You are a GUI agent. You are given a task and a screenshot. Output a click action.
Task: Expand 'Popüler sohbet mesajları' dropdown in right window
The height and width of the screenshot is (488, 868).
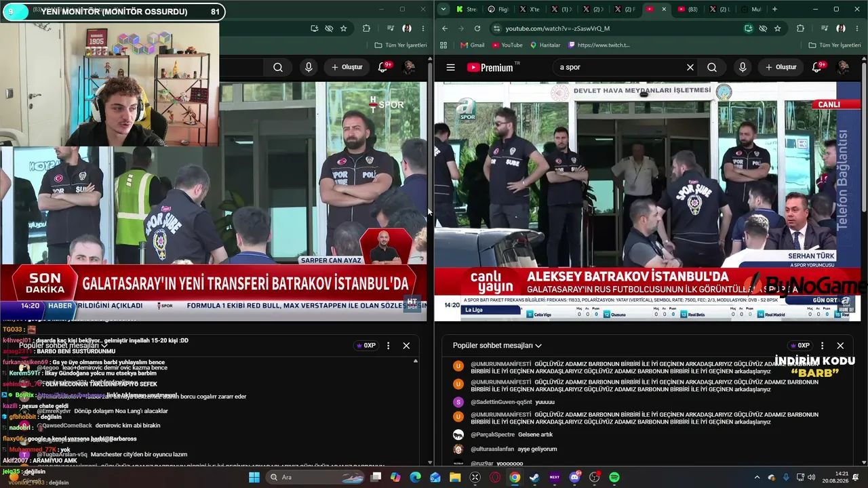coord(497,346)
